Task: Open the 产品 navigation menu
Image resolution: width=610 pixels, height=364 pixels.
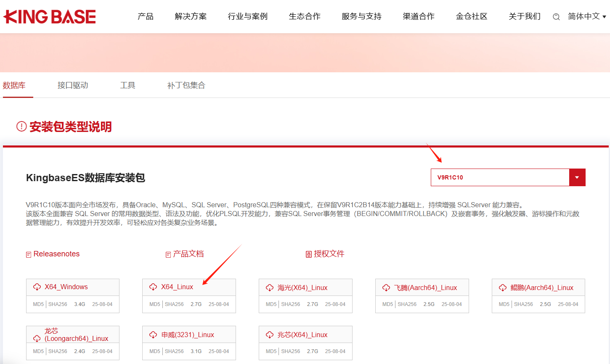Action: point(146,16)
